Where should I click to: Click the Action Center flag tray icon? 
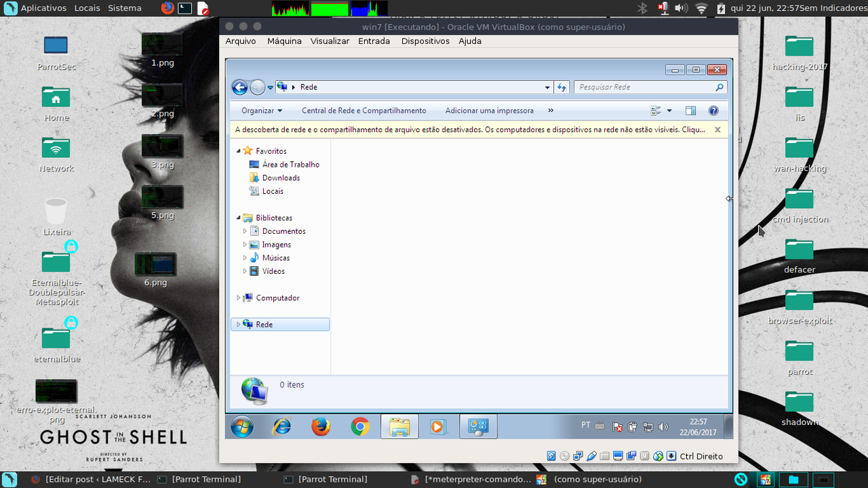click(618, 427)
